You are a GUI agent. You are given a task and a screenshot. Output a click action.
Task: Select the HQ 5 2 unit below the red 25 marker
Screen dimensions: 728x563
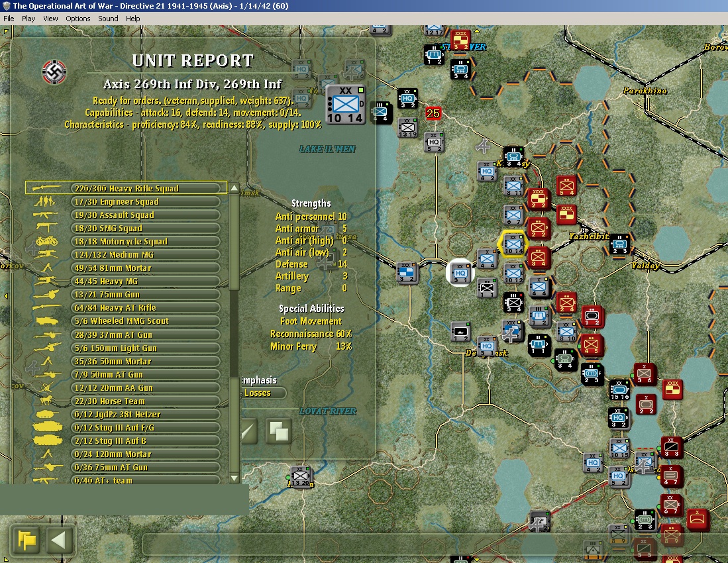[434, 142]
